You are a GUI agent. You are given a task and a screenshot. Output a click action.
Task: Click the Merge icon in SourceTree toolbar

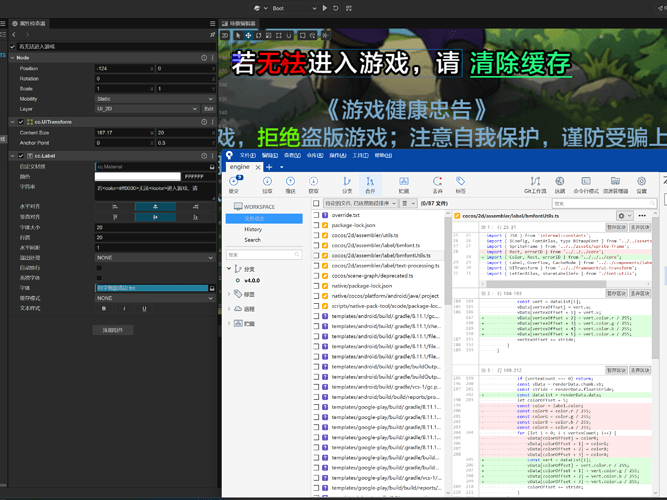click(370, 181)
